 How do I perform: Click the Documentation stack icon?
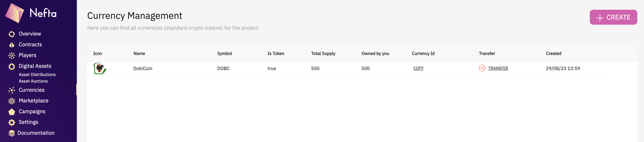pos(12,133)
